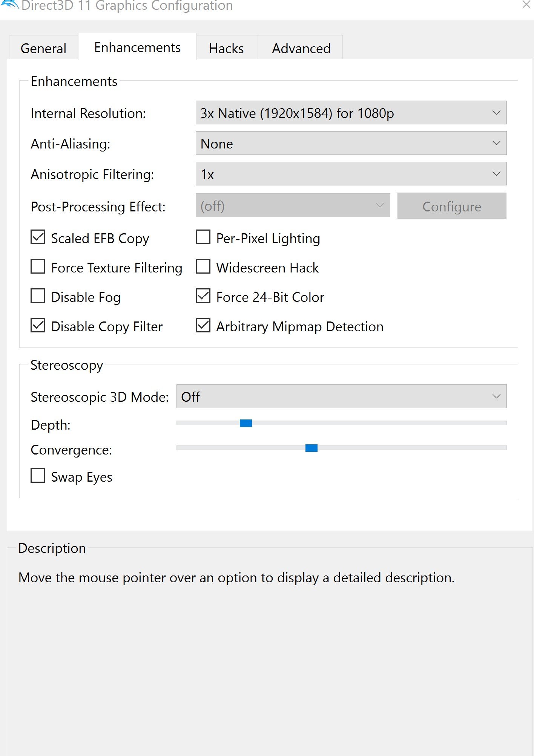
Task: Open the Hacks tab
Action: pyautogui.click(x=226, y=48)
